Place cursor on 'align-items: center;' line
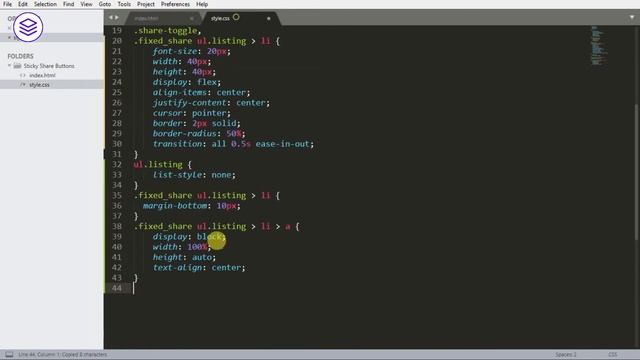This screenshot has width=640, height=360. click(x=202, y=92)
